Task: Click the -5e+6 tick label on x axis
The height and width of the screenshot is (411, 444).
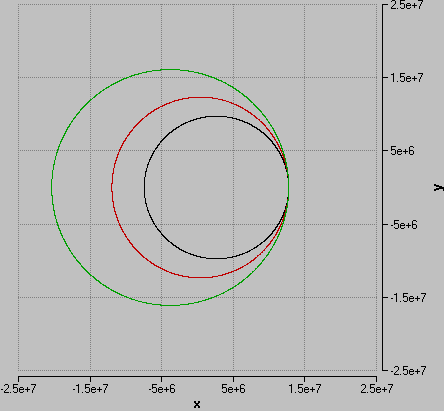Action: point(162,389)
